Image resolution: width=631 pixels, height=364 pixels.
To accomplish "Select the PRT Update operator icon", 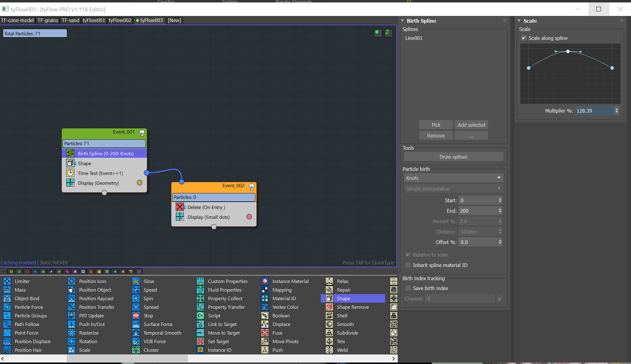I will pyautogui.click(x=72, y=316).
